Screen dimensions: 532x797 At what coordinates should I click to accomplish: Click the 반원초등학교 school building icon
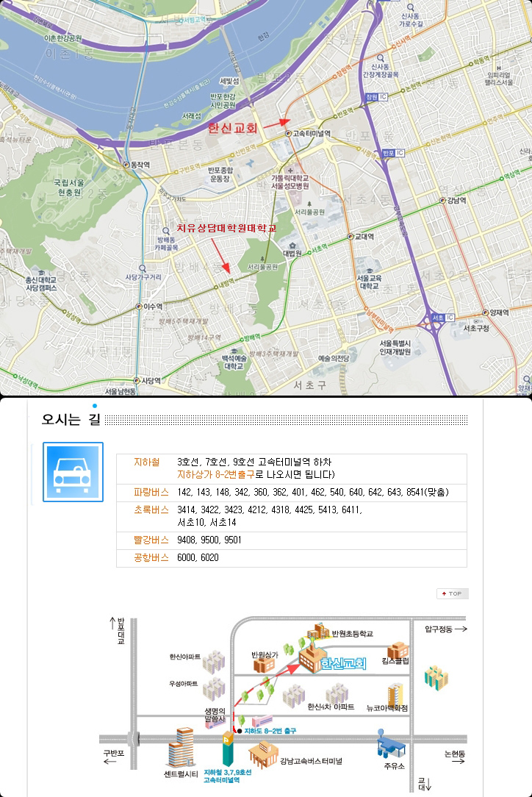pos(320,632)
